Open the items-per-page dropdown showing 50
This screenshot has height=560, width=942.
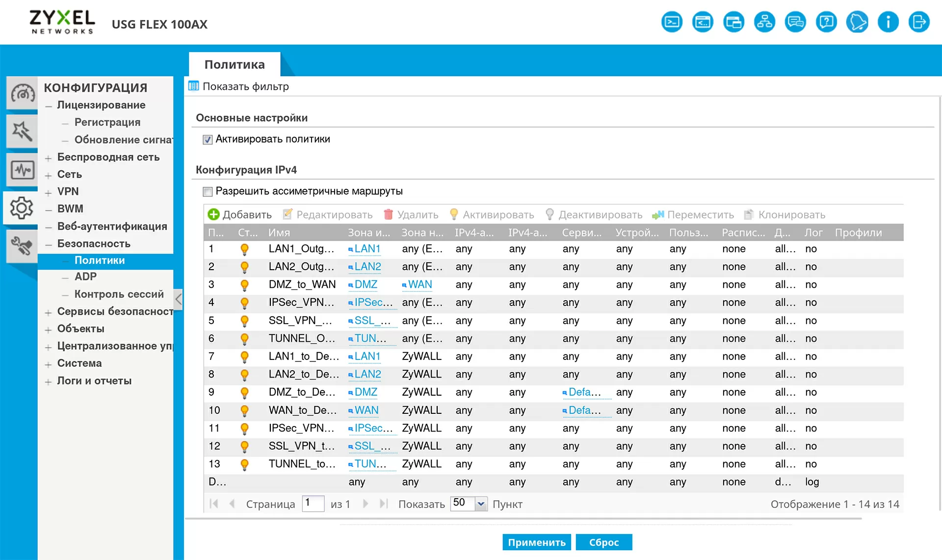[x=481, y=503]
